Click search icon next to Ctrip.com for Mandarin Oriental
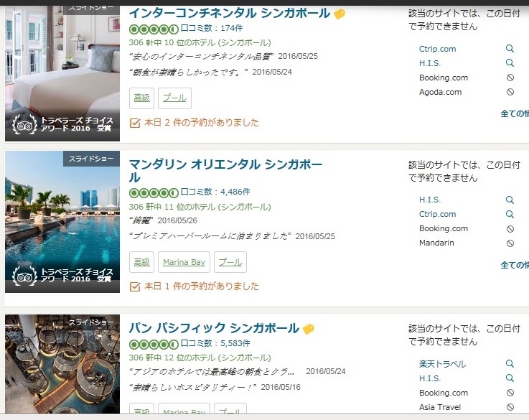 [x=510, y=214]
